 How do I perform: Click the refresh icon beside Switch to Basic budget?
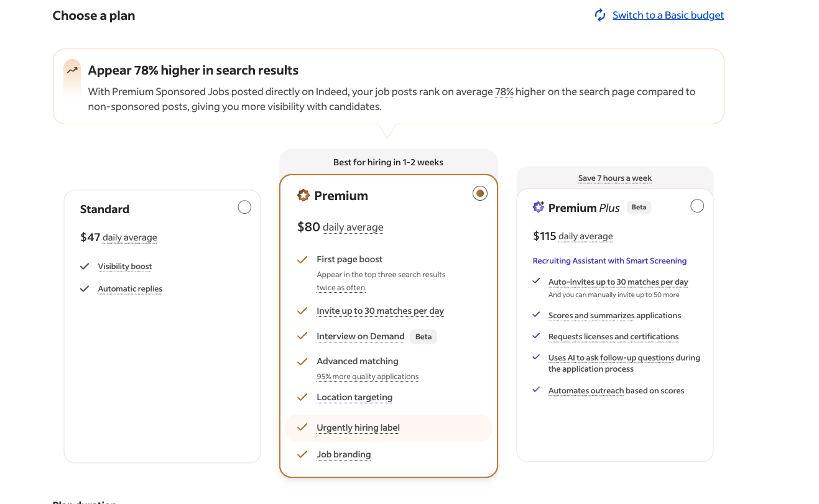(x=600, y=15)
